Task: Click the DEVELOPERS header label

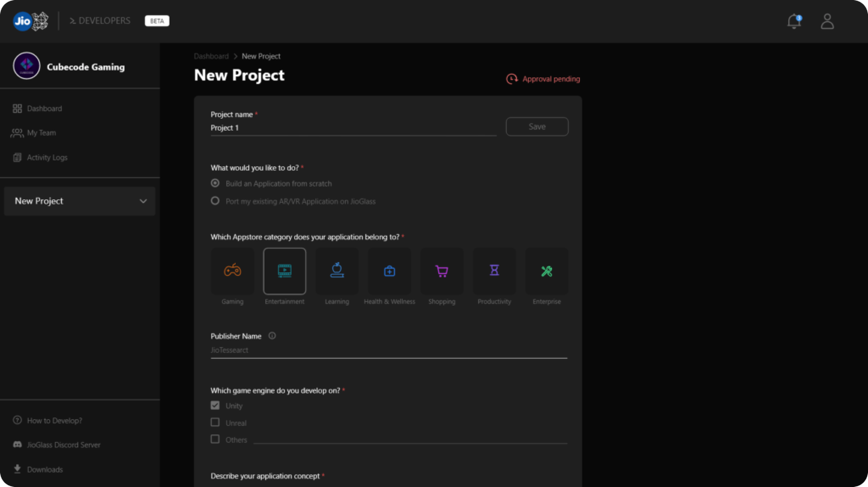Action: click(100, 21)
